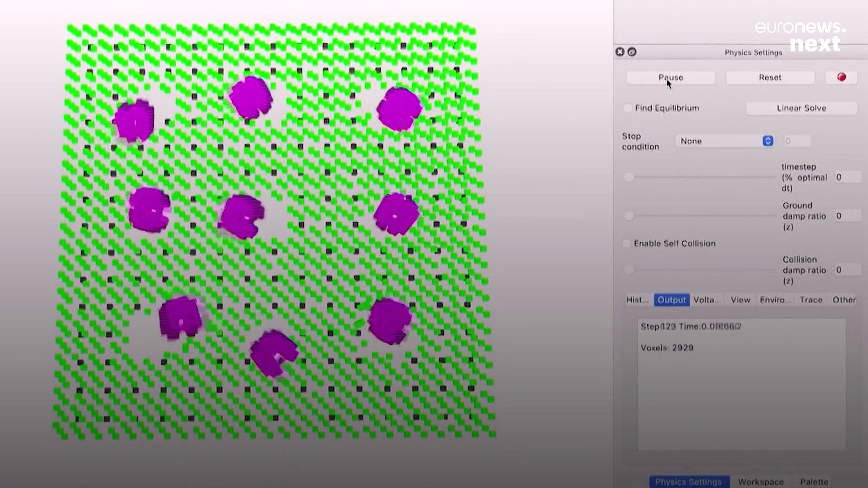Switch to the View tab
The height and width of the screenshot is (488, 868).
coord(741,300)
